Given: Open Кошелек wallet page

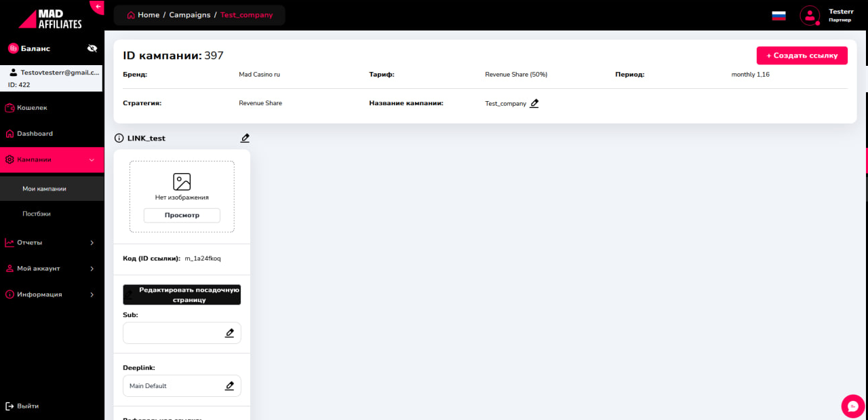Looking at the screenshot, I should (32, 108).
